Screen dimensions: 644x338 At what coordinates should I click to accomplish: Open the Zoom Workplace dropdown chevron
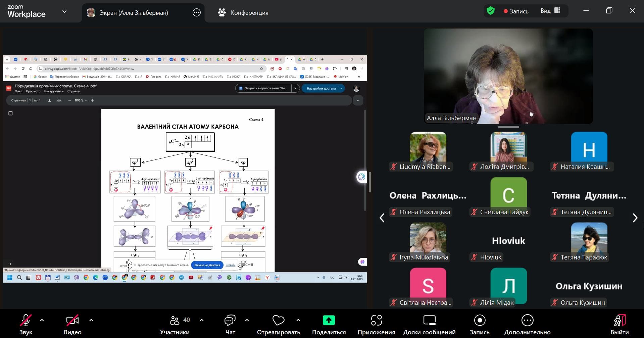pos(64,12)
